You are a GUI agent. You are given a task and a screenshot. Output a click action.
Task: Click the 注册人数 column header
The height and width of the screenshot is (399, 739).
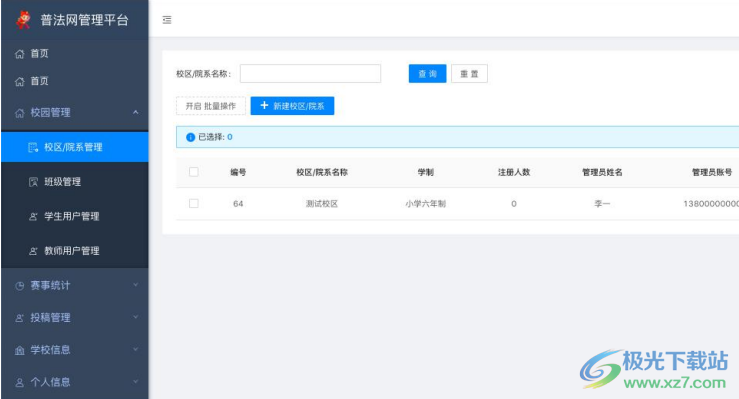coord(514,172)
